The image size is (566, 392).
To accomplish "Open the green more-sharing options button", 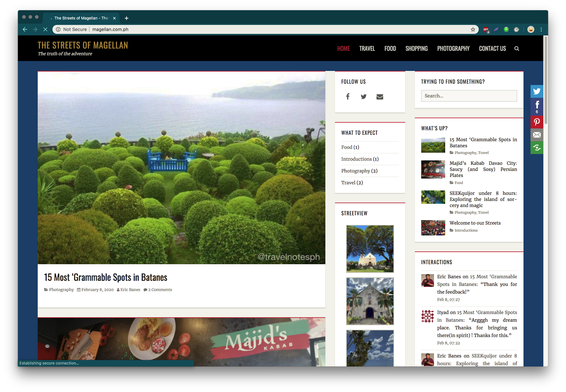I will 537,148.
